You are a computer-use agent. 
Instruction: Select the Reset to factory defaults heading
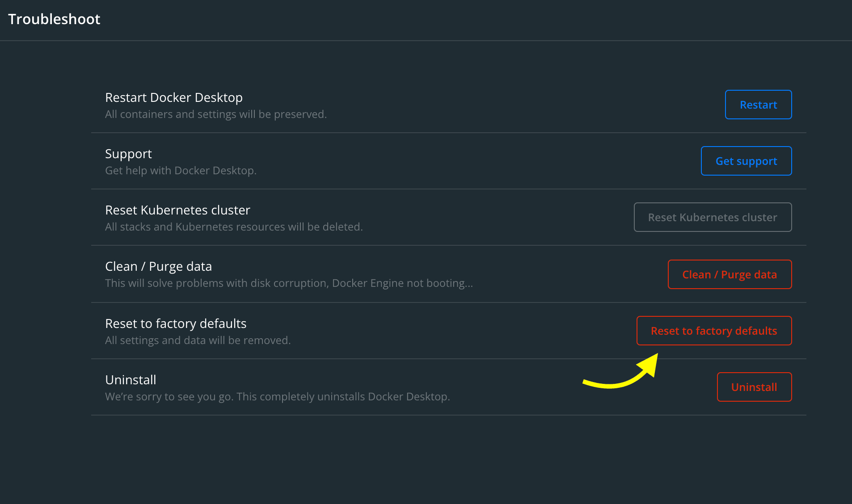click(176, 323)
